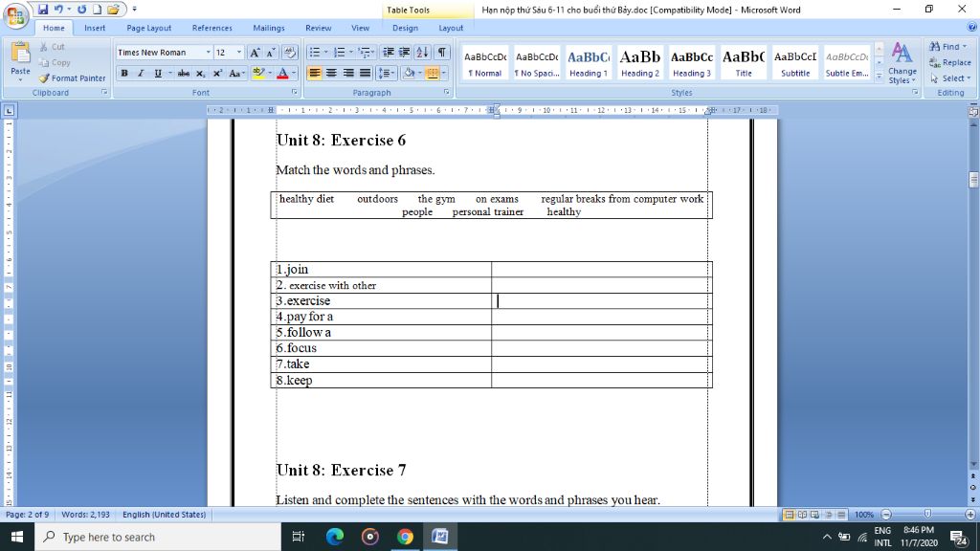Align text right
The image size is (980, 551).
(x=348, y=73)
